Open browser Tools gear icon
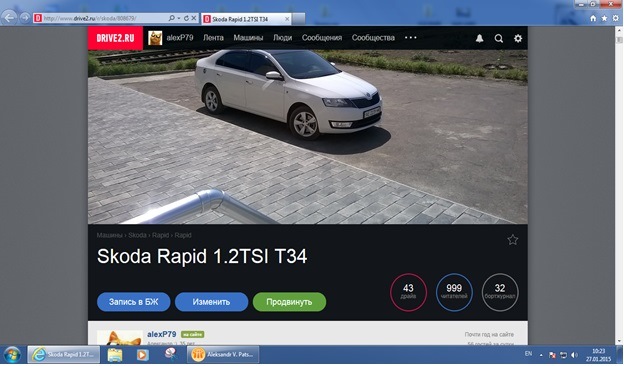 (616, 18)
